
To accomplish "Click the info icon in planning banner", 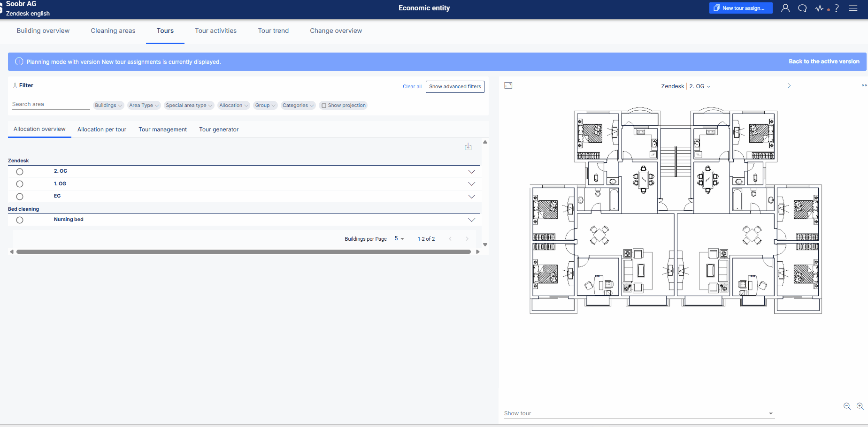I will coord(19,61).
